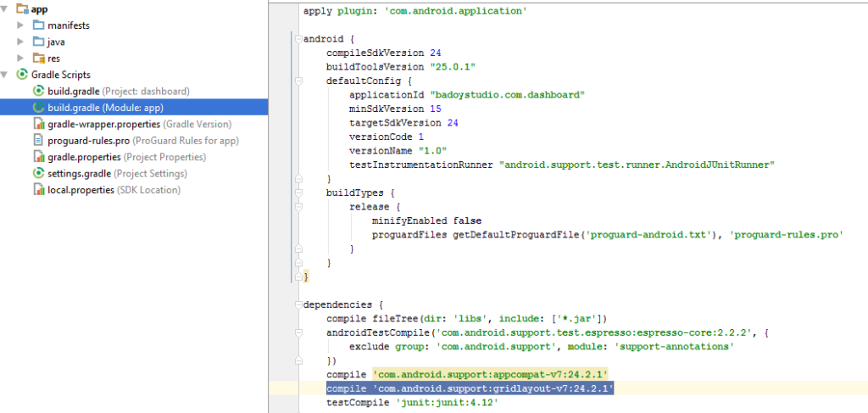Click the proguard-rules.pro file icon
The height and width of the screenshot is (413, 868).
pyautogui.click(x=38, y=141)
